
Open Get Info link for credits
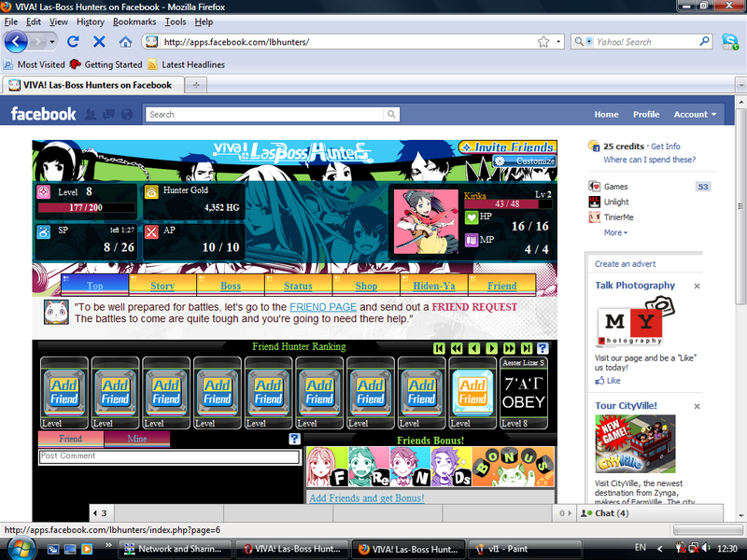coord(666,147)
